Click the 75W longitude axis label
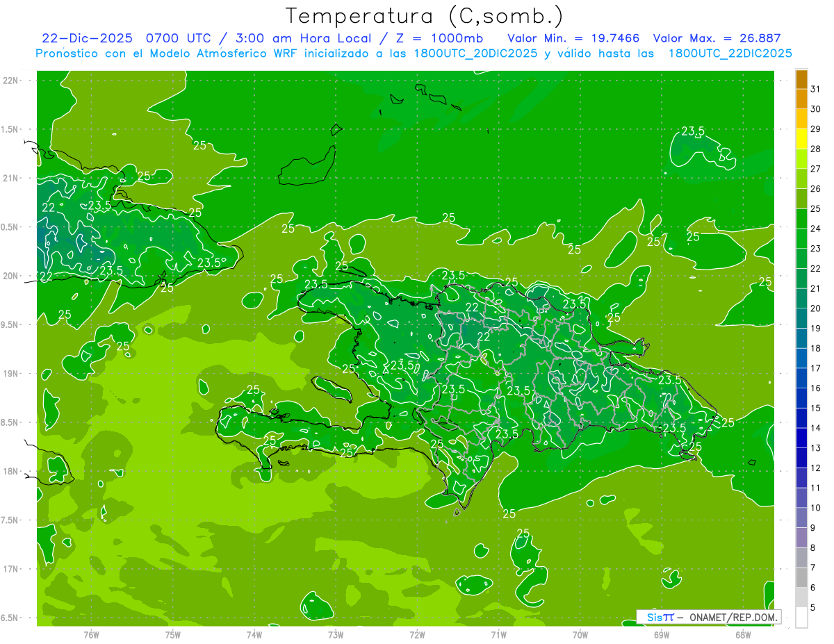 [x=172, y=635]
